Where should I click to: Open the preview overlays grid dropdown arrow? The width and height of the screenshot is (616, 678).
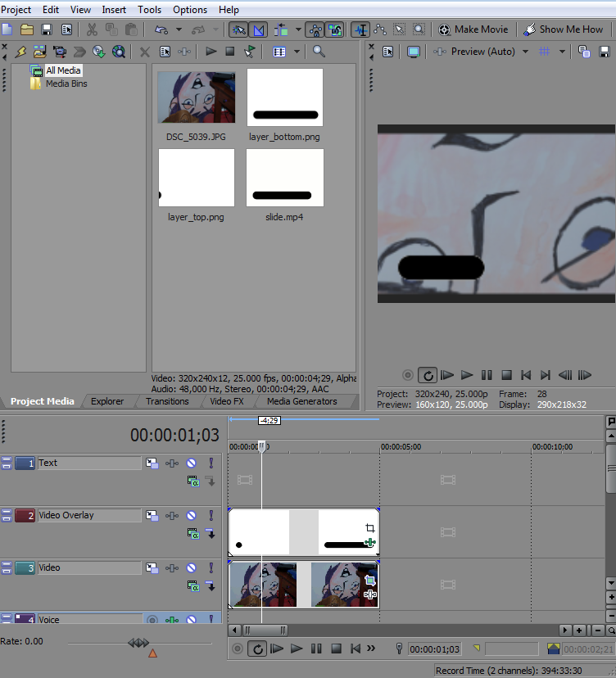(x=562, y=52)
